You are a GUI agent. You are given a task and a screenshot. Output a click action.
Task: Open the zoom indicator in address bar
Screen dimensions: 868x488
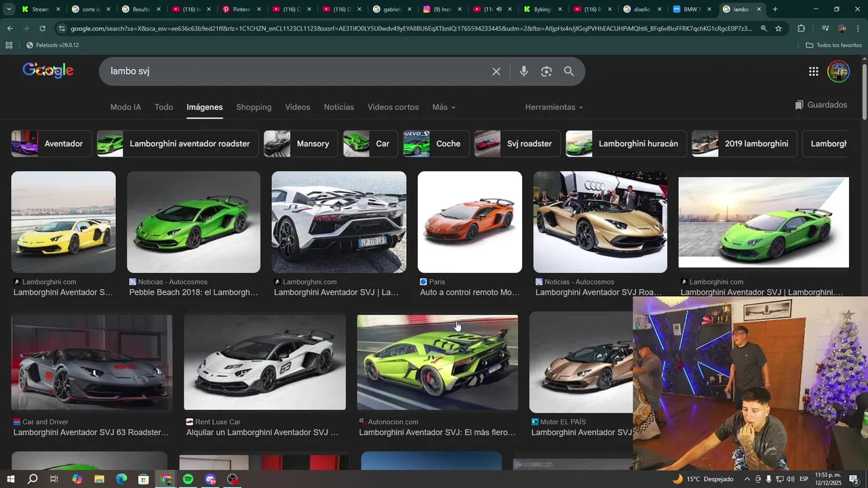coord(764,28)
